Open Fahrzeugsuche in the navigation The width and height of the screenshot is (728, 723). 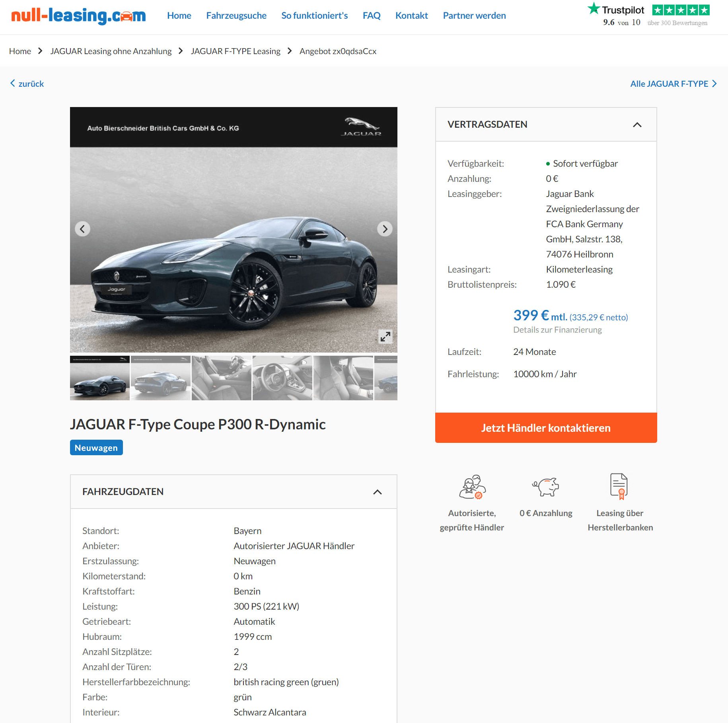(236, 16)
